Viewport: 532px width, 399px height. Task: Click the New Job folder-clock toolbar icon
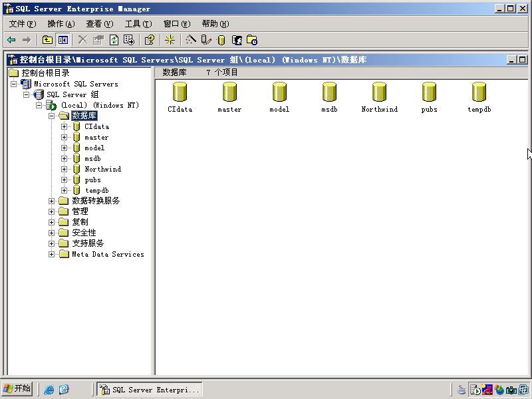pos(252,40)
